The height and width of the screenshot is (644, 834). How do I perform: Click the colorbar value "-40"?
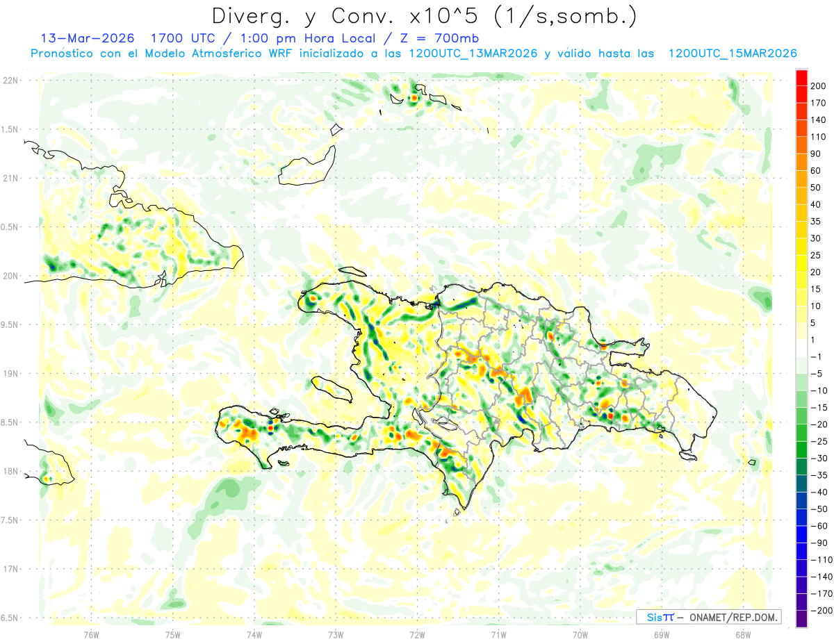pyautogui.click(x=819, y=492)
